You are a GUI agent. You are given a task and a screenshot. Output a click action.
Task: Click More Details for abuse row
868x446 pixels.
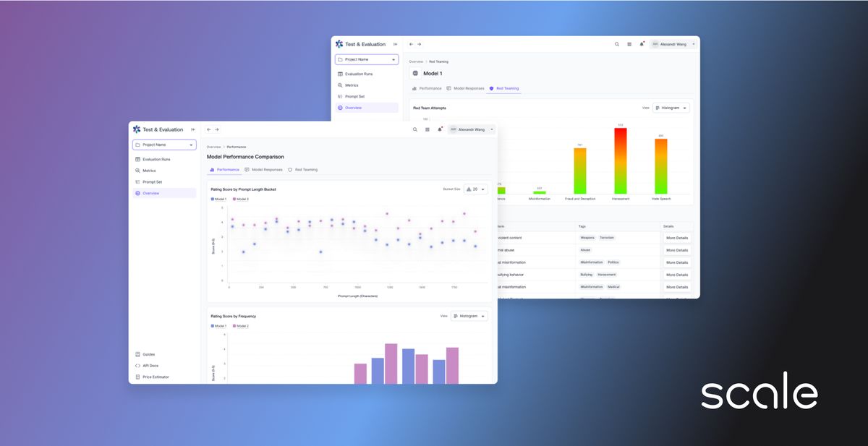[677, 250]
